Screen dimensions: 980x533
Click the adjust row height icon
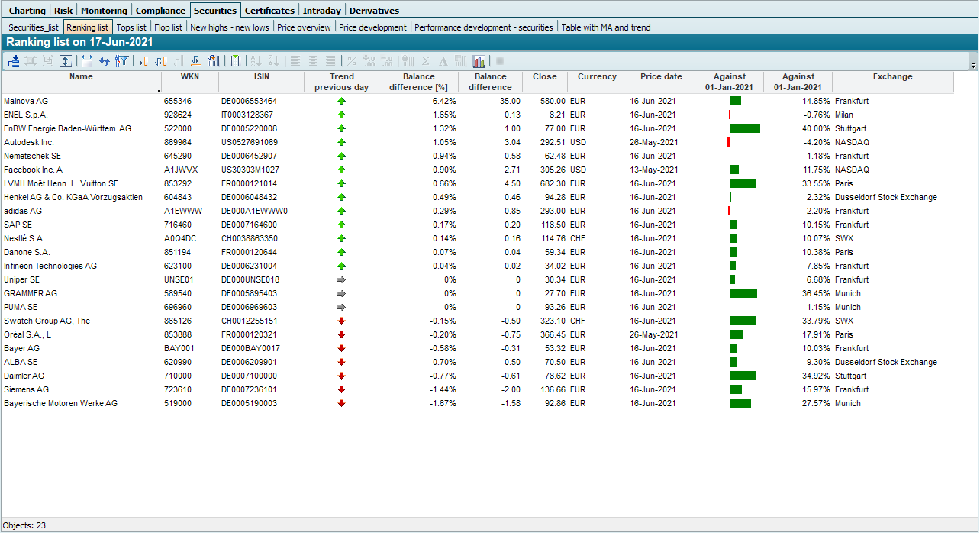[x=66, y=61]
